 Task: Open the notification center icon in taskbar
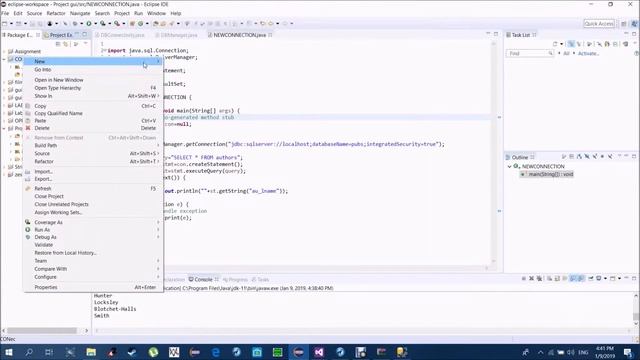(x=628, y=352)
